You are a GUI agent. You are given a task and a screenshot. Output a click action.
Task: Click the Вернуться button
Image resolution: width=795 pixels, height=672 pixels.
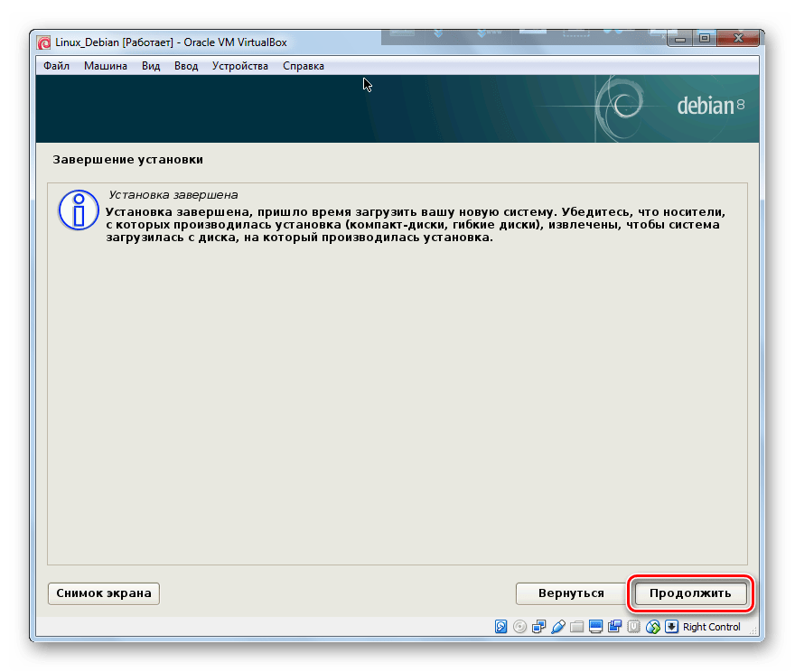click(x=571, y=593)
